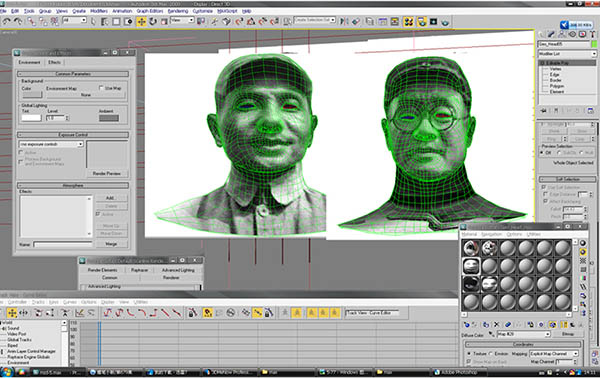The height and width of the screenshot is (378, 600).
Task: Click Sample Type sphere icon in Material Editor
Action: click(582, 243)
